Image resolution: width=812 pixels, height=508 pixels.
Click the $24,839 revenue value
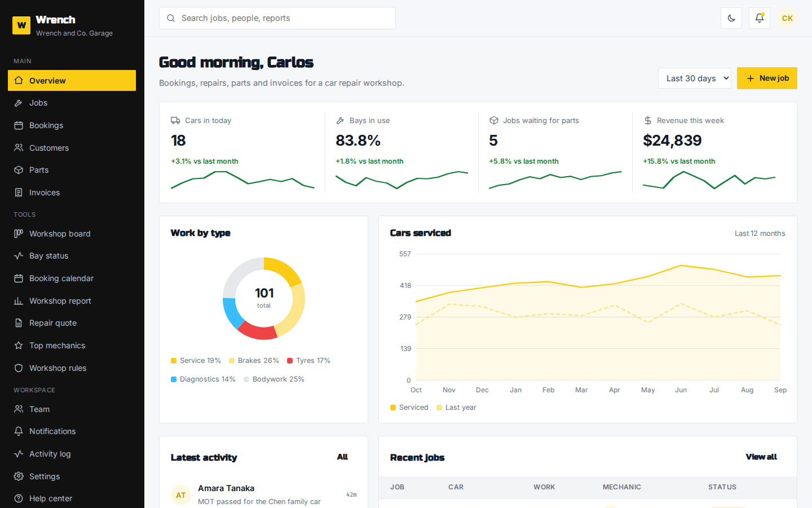click(x=672, y=141)
